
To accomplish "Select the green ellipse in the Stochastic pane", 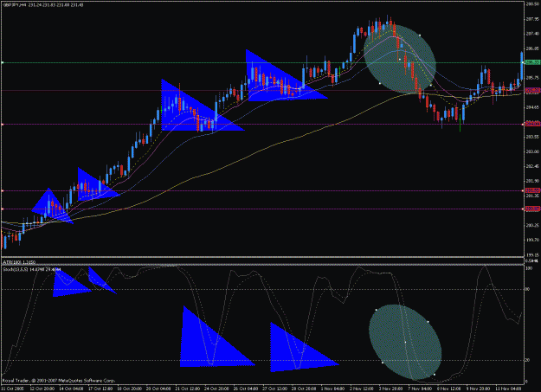I will (405, 342).
